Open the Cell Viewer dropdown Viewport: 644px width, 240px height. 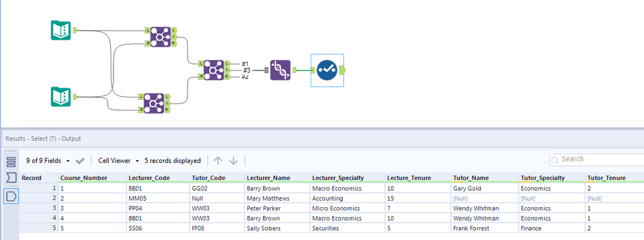pyautogui.click(x=119, y=161)
